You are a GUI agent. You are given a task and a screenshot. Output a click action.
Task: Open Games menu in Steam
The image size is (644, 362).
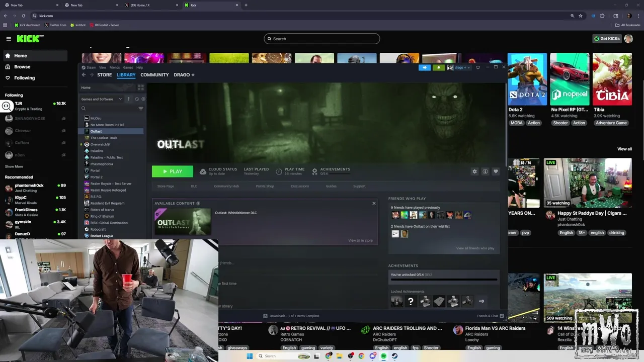click(128, 67)
